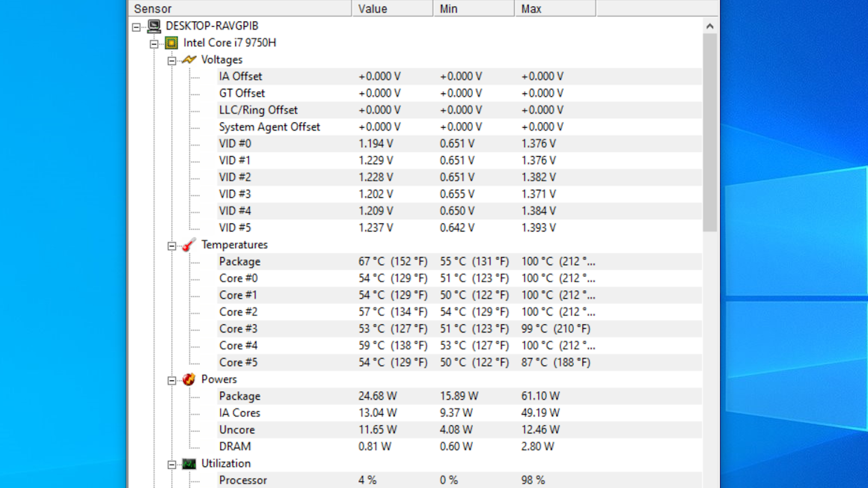This screenshot has width=868, height=488.
Task: Collapse the Temperatures section
Action: (172, 246)
